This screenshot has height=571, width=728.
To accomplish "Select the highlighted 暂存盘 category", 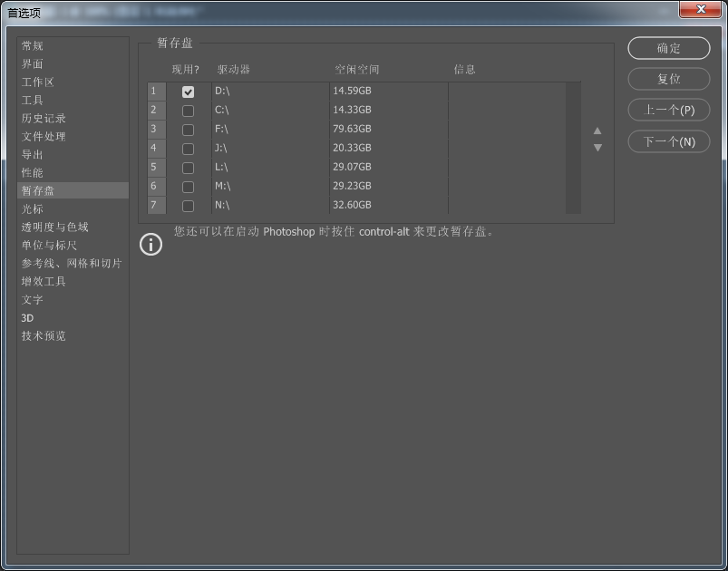I will tap(73, 191).
